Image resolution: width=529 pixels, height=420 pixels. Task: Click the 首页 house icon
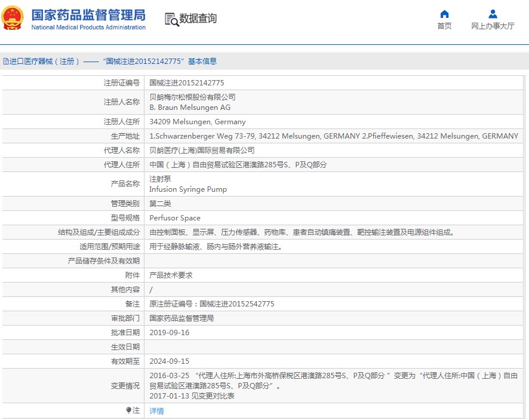(444, 14)
